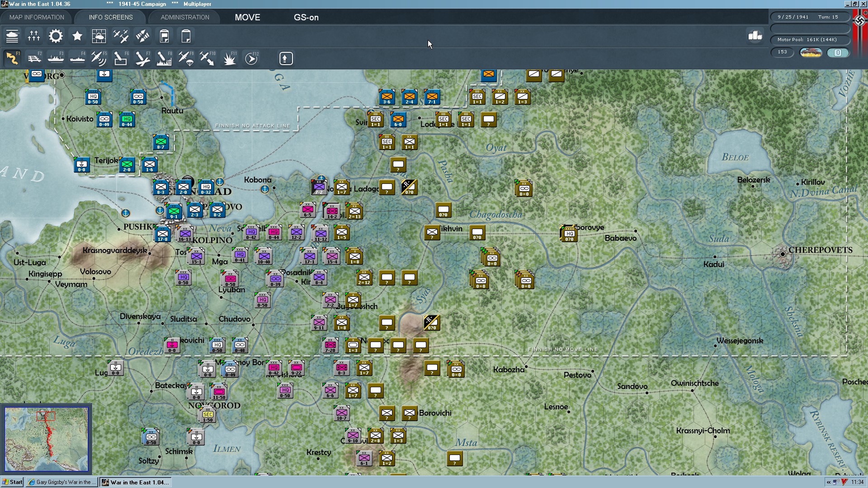Image resolution: width=868 pixels, height=488 pixels.
Task: Open the Administration tab
Action: click(x=185, y=17)
